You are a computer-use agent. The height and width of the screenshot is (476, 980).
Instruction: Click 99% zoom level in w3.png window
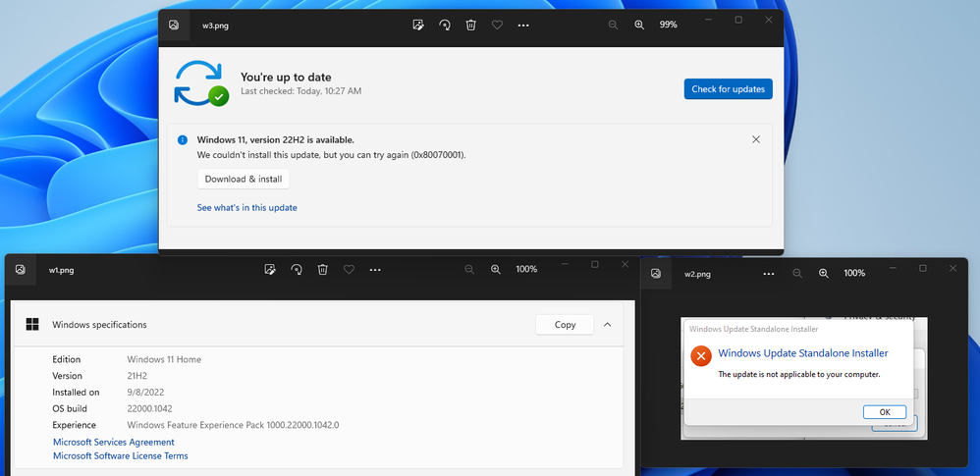pos(668,25)
